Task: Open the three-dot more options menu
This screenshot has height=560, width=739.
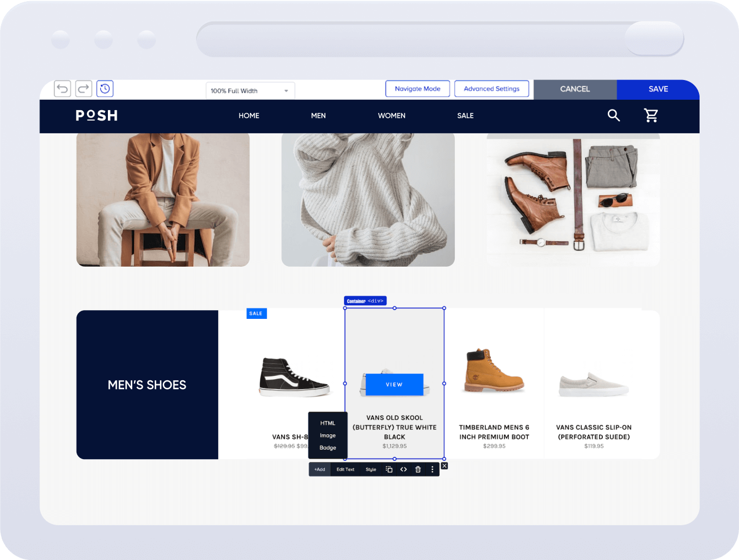Action: pyautogui.click(x=432, y=470)
